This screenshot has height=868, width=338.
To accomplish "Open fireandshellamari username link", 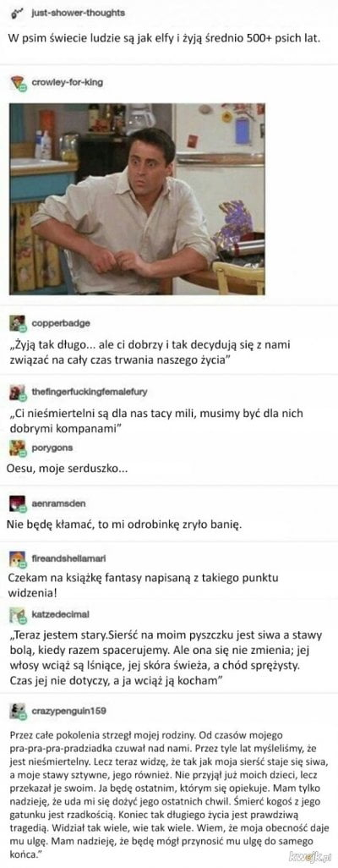I will (68, 558).
